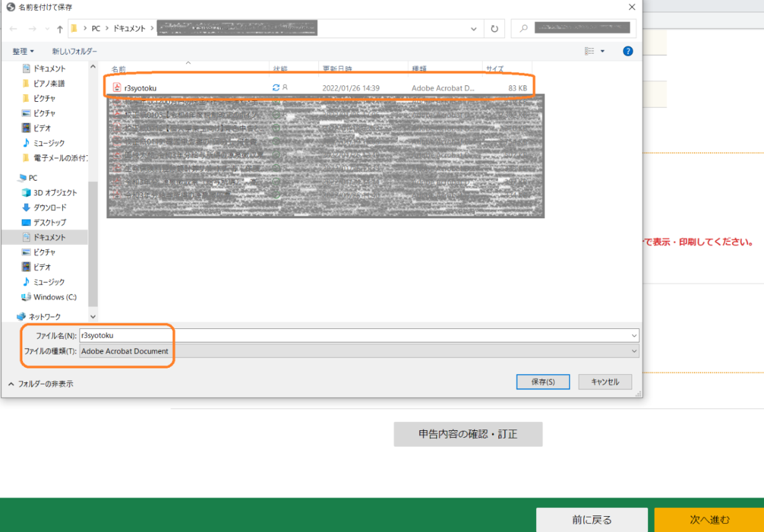Click the orange 次へ進む button
This screenshot has height=532, width=764.
pyautogui.click(x=709, y=519)
